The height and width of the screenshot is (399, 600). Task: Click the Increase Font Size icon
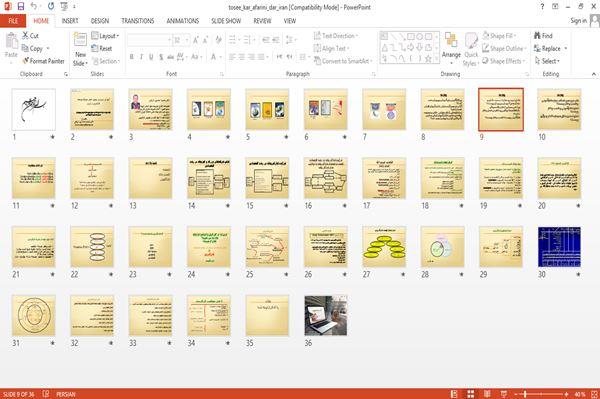pos(196,40)
